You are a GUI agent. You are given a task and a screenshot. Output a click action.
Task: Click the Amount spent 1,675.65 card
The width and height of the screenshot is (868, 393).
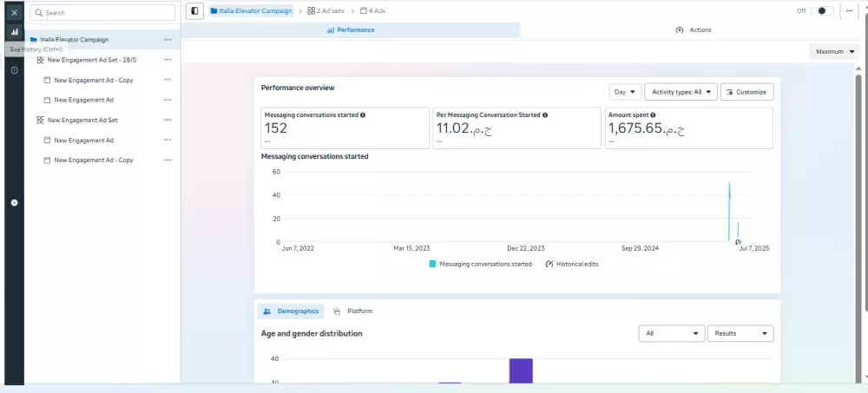[x=688, y=128]
